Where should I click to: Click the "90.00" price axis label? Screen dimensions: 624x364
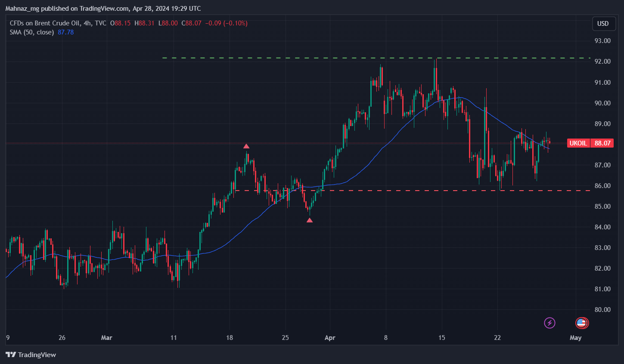[602, 103]
